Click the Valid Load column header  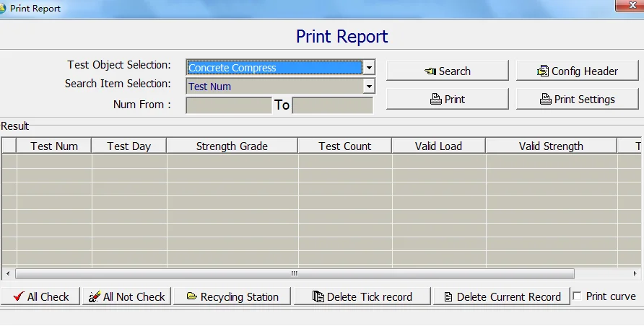[438, 146]
